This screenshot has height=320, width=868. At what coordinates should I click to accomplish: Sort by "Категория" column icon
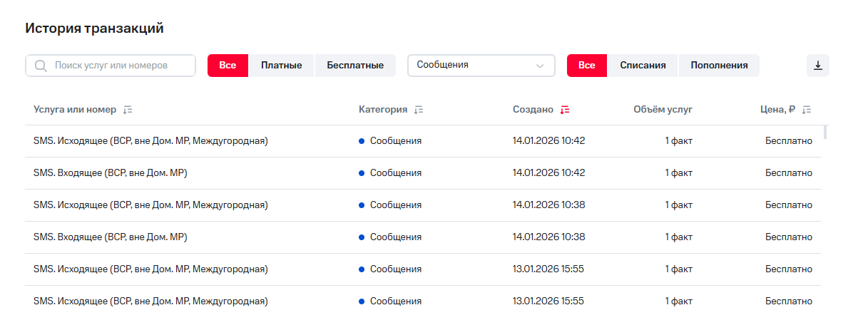[419, 110]
